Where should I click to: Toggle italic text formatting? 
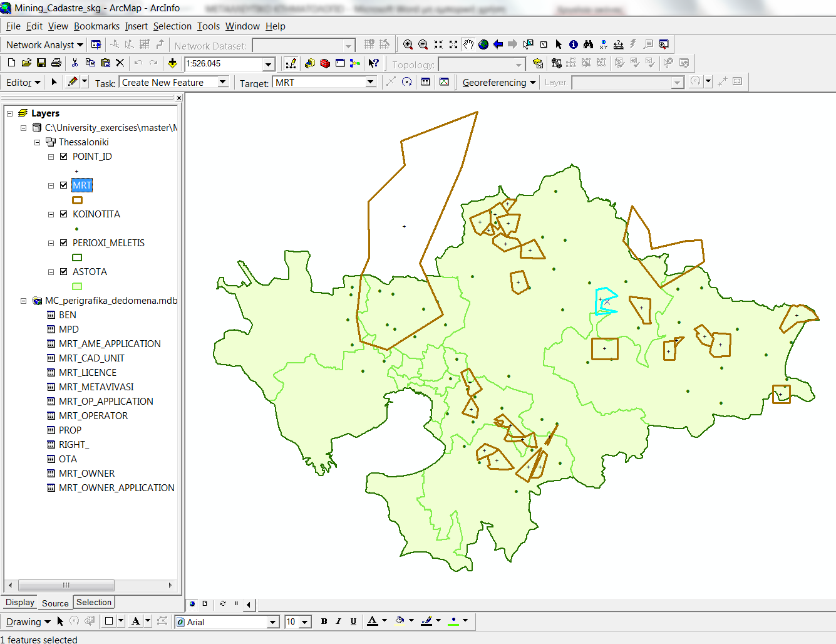339,621
